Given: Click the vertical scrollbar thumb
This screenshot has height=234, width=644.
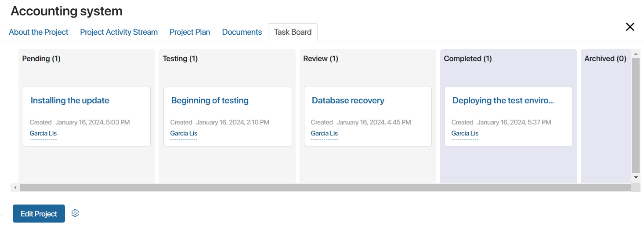Looking at the screenshot, I should click(x=636, y=115).
